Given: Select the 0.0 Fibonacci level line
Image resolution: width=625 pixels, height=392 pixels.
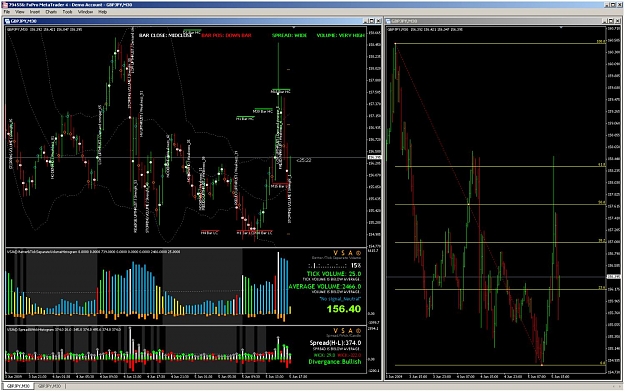Looking at the screenshot, I should coord(500,365).
